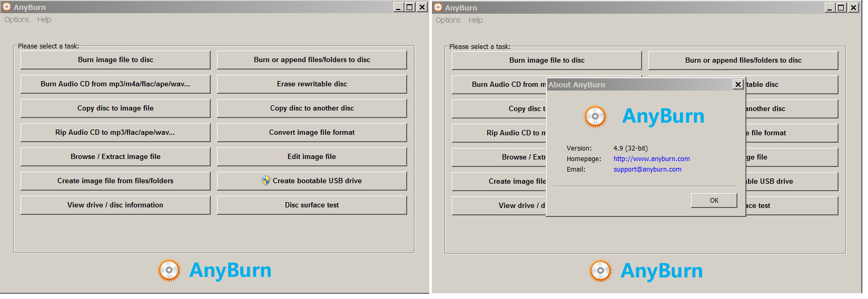Click Browse / Extract button in right window
The width and height of the screenshot is (868, 299).
(x=499, y=157)
